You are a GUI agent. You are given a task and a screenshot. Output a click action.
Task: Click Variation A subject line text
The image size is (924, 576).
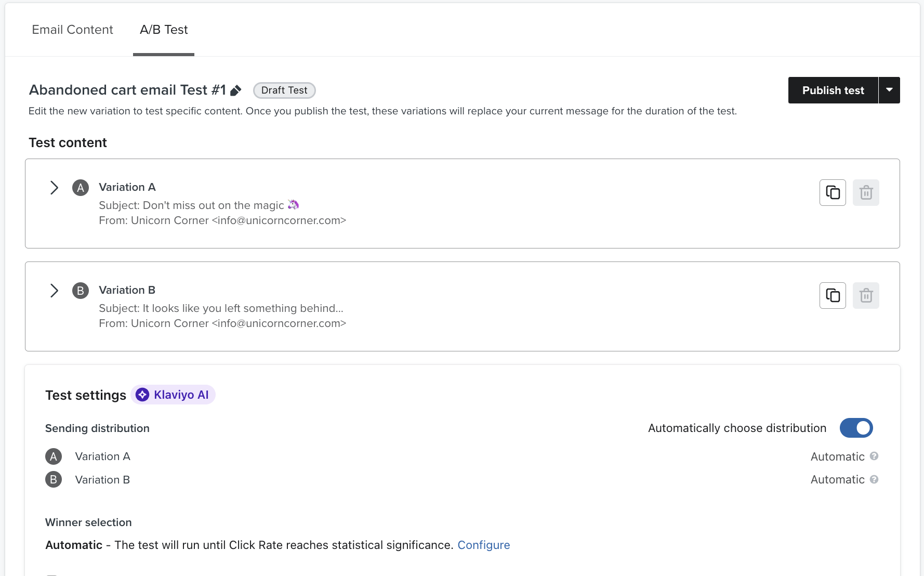(x=199, y=205)
